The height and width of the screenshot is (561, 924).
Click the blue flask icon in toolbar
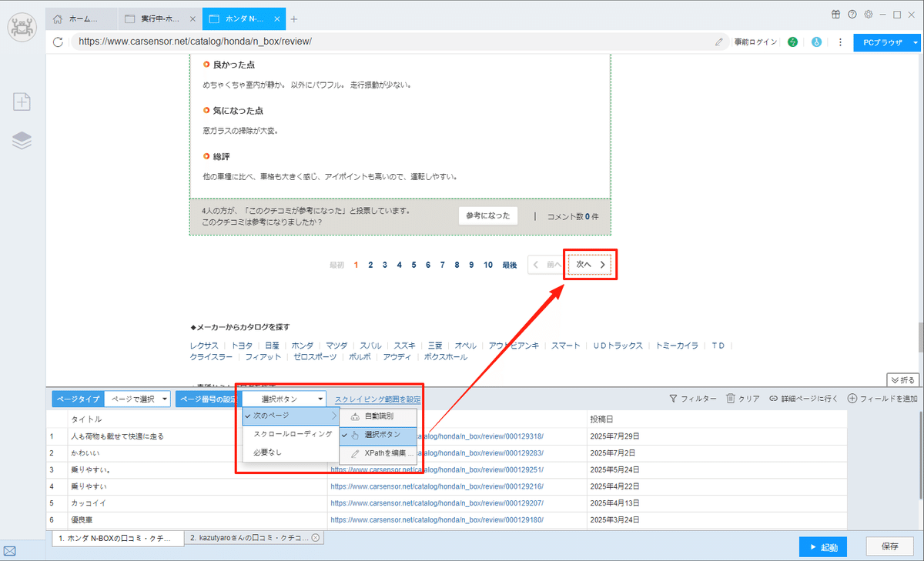(x=816, y=42)
